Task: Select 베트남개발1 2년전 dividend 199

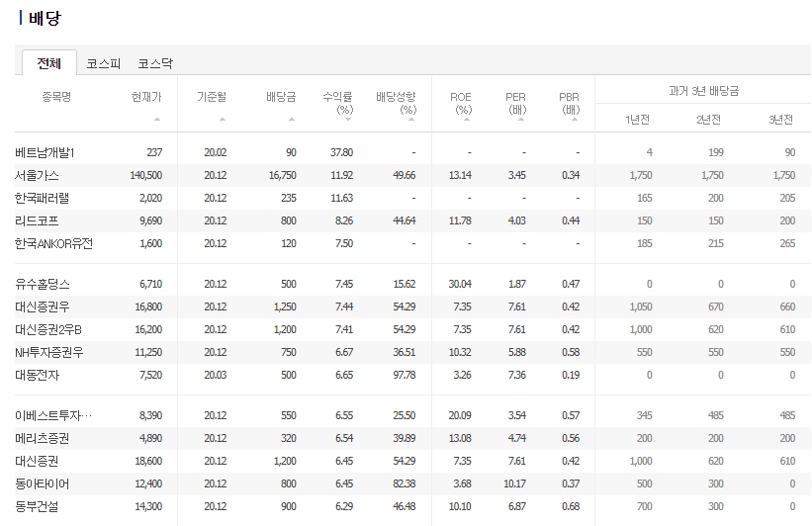Action: pos(716,152)
